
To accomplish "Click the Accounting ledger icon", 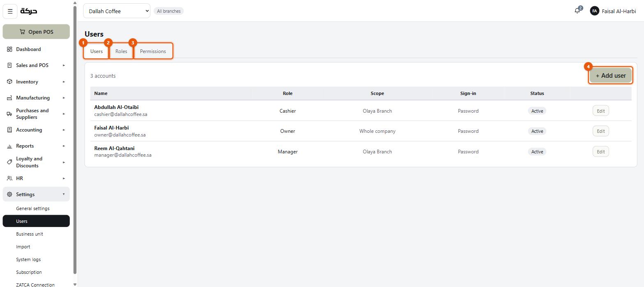I will [x=9, y=130].
